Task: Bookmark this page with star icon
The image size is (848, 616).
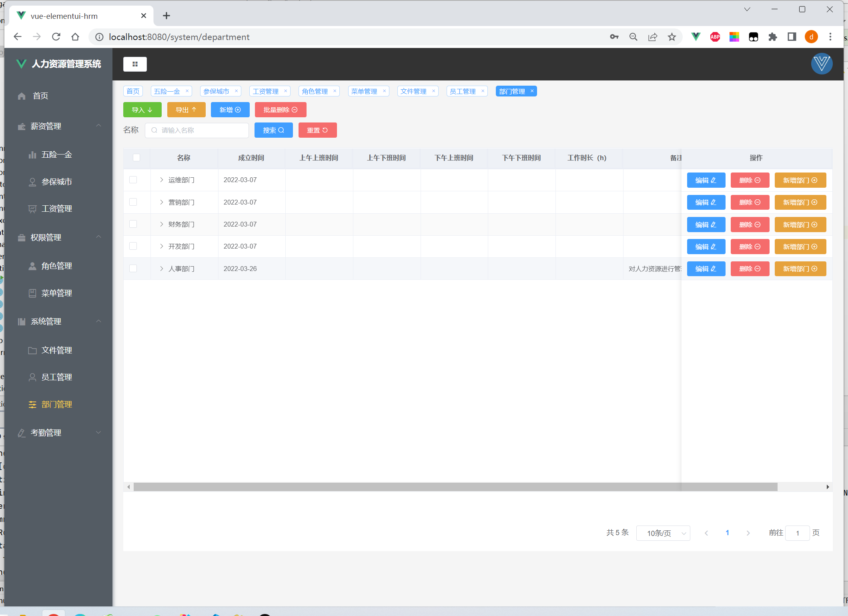Action: 672,37
